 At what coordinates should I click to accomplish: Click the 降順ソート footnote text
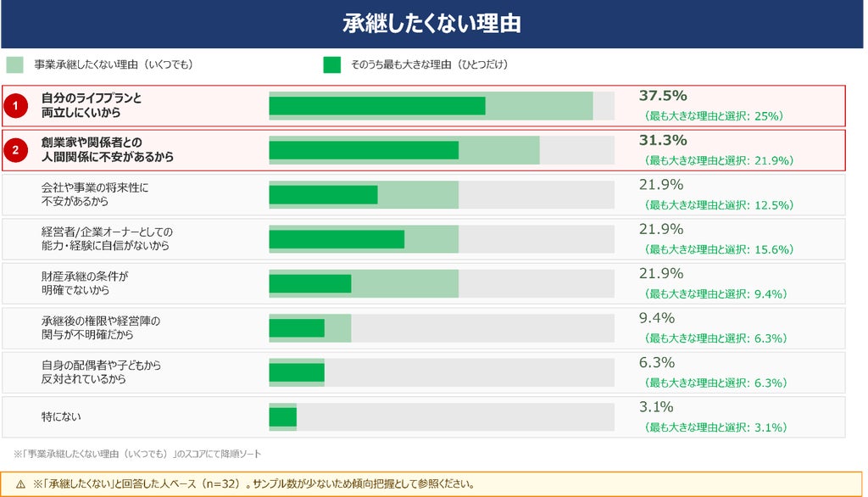tap(137, 454)
